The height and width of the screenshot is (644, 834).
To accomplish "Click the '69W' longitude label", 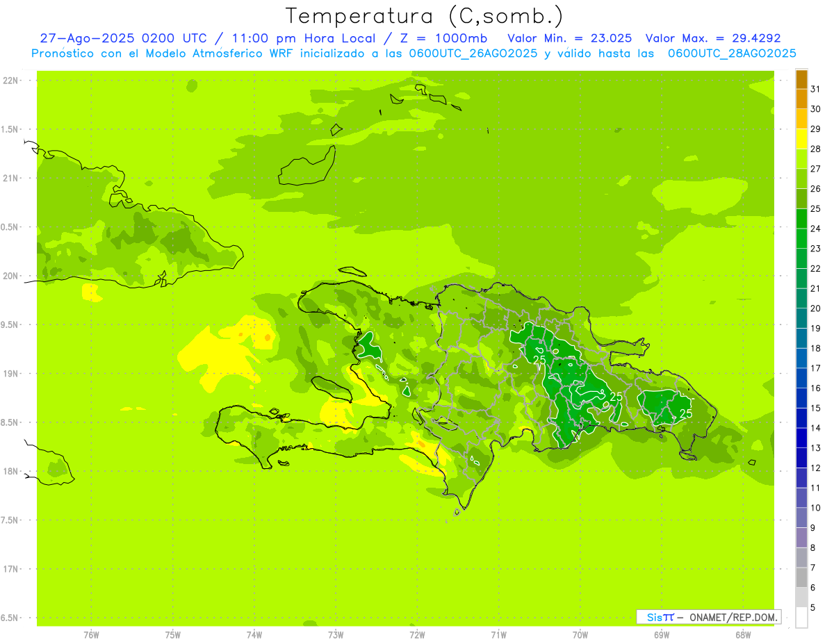I will (x=661, y=634).
